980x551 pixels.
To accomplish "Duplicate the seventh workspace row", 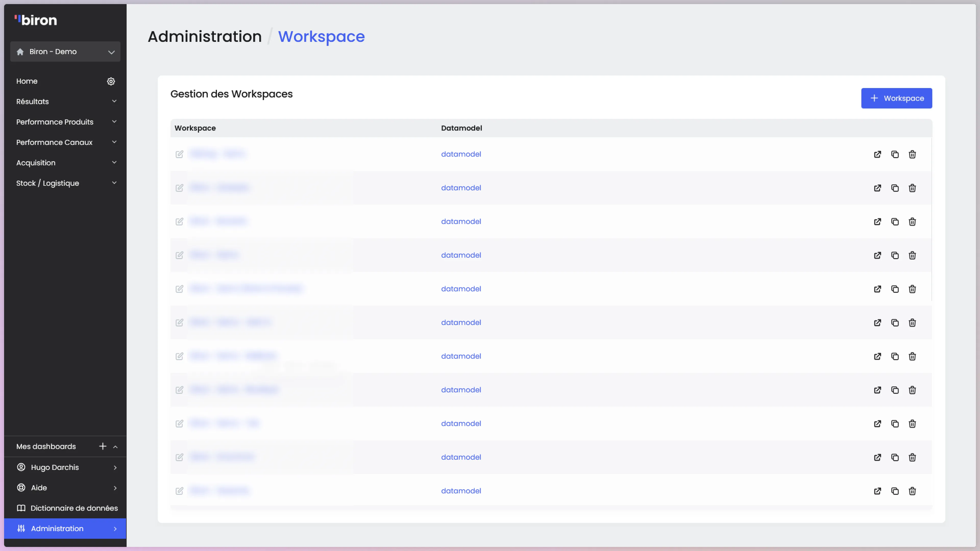I will click(x=895, y=356).
